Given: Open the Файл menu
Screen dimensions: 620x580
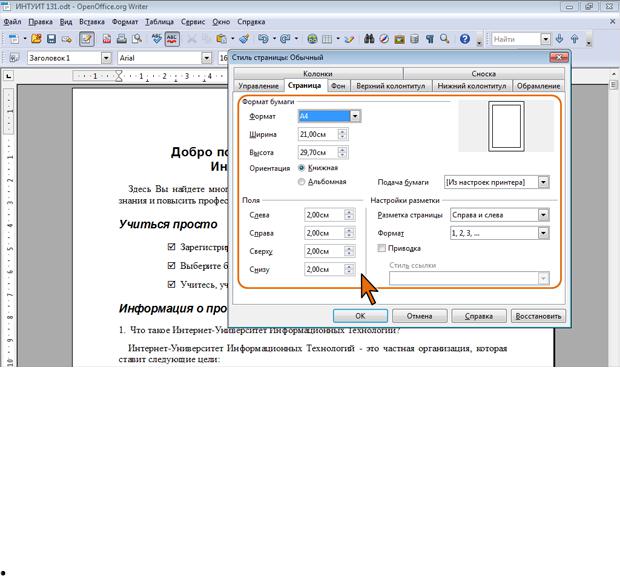Looking at the screenshot, I should click(x=12, y=22).
